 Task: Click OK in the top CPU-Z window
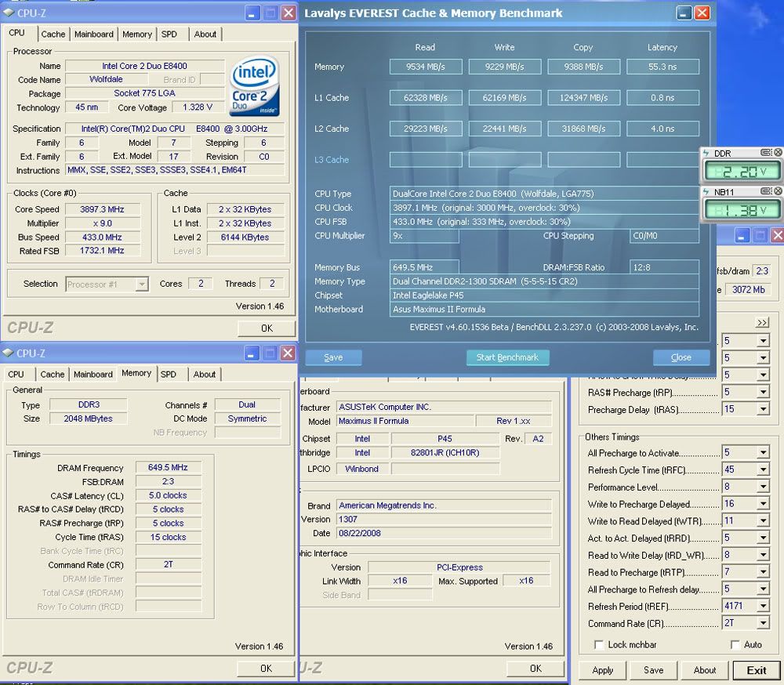click(x=267, y=328)
